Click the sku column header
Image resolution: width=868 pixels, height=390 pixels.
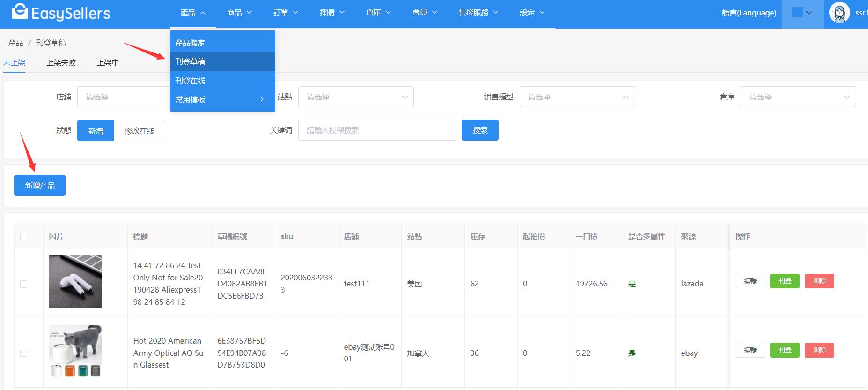coord(287,236)
